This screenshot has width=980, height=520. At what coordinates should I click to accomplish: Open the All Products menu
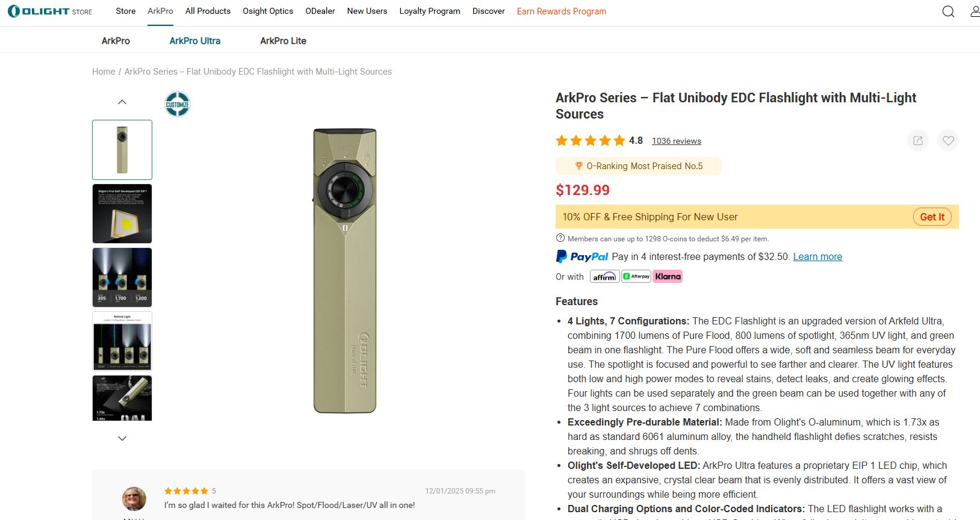(x=208, y=11)
